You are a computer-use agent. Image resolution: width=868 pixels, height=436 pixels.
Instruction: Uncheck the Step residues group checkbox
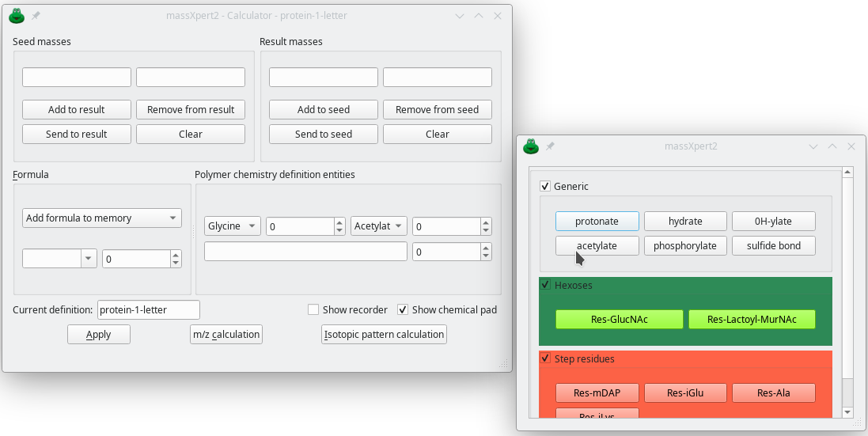(x=545, y=358)
